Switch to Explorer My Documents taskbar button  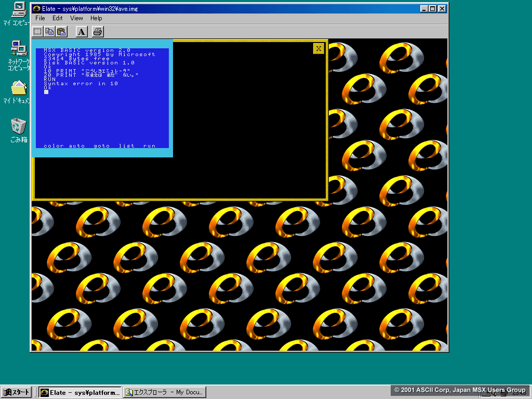pyautogui.click(x=165, y=392)
